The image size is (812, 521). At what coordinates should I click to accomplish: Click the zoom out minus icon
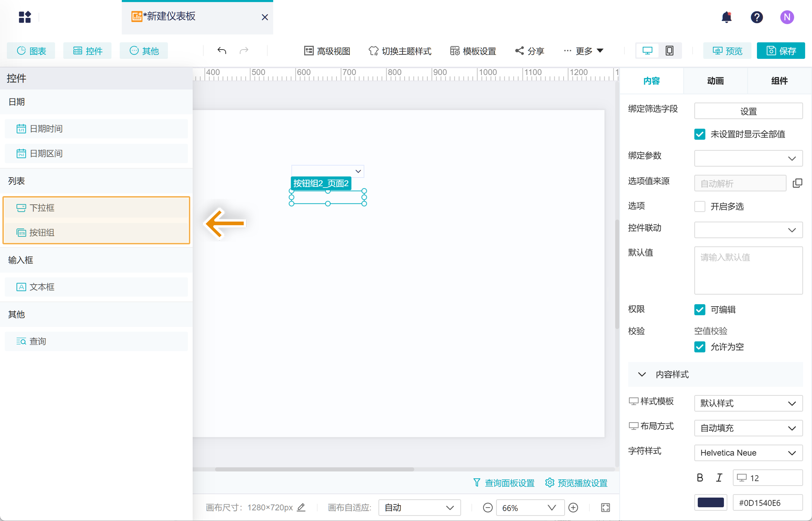tap(488, 508)
